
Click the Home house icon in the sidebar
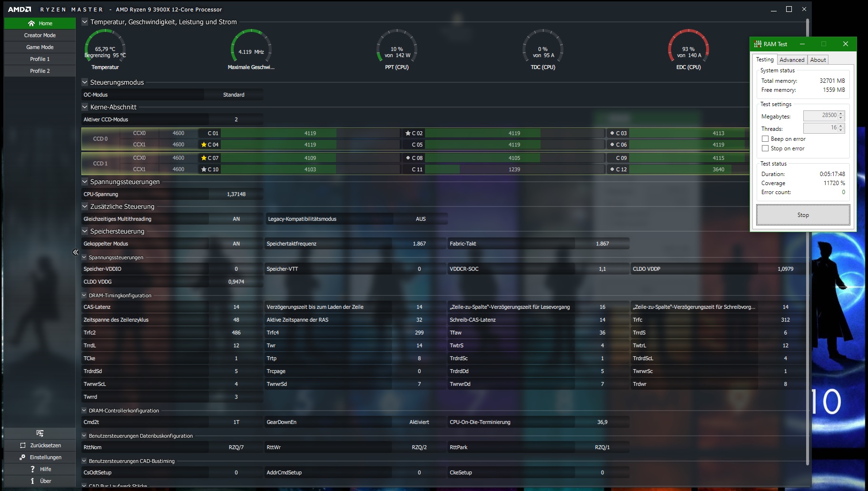pyautogui.click(x=31, y=23)
